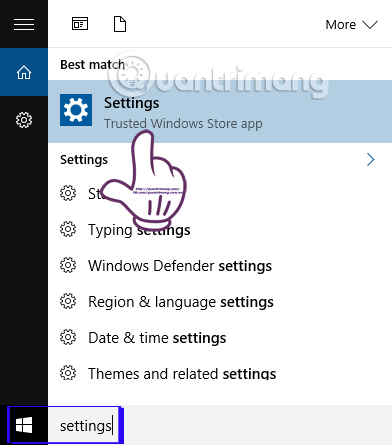Open the hamburger menu in the sidebar
392x445 pixels.
click(x=24, y=24)
